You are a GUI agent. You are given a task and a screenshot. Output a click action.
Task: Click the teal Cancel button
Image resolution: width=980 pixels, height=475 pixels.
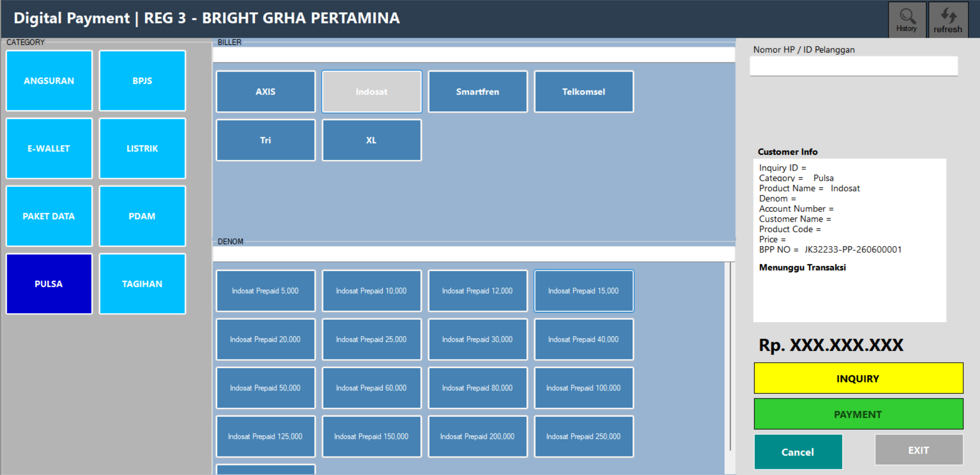point(798,452)
